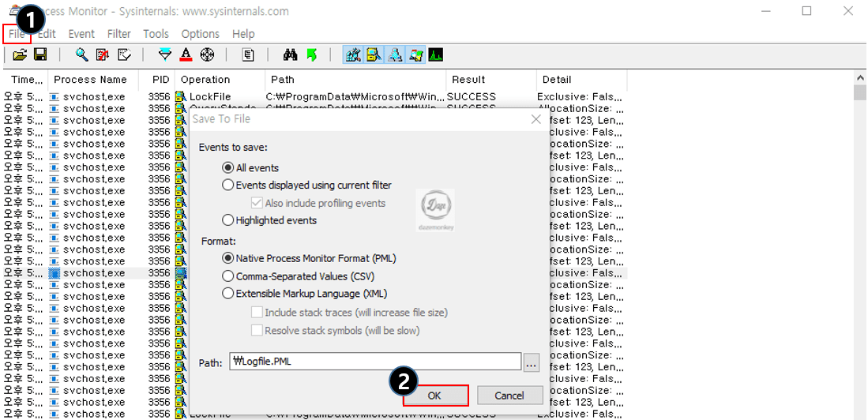
Task: Toggle Resolve stack symbols checkbox
Action: (257, 330)
